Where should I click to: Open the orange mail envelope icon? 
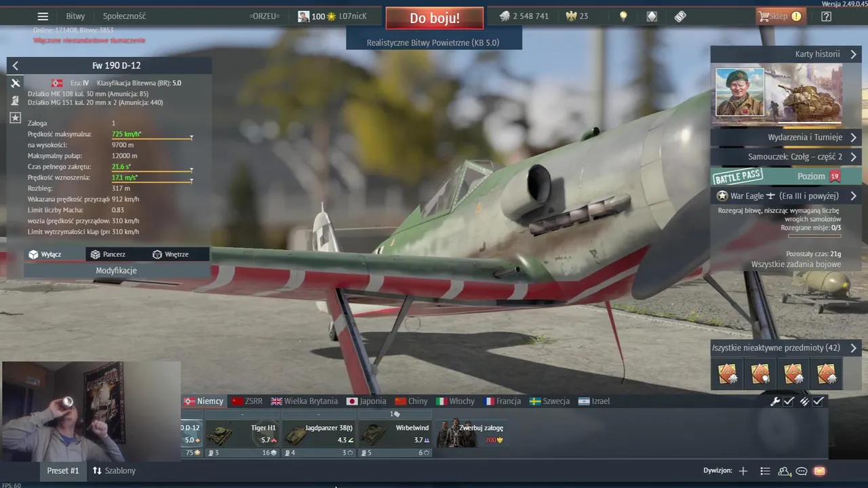click(819, 471)
